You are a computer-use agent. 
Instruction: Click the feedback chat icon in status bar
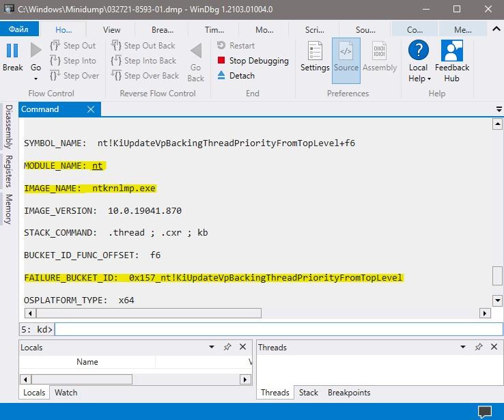(x=485, y=412)
